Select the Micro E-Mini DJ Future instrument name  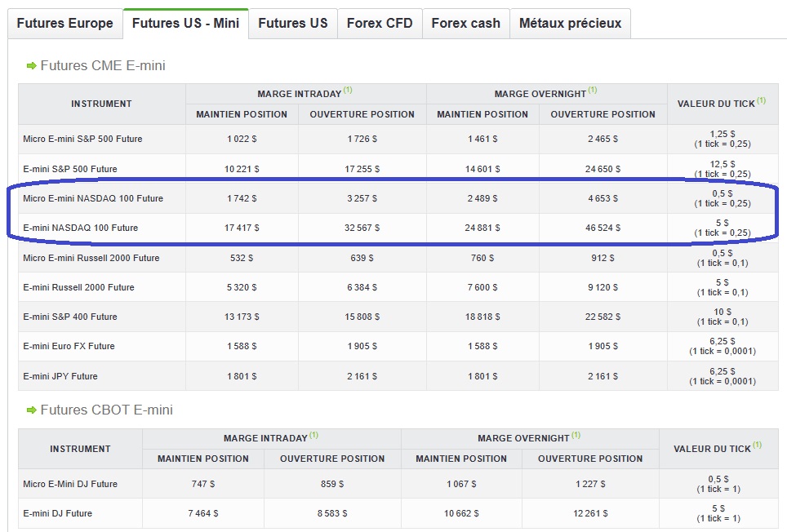[x=70, y=484]
